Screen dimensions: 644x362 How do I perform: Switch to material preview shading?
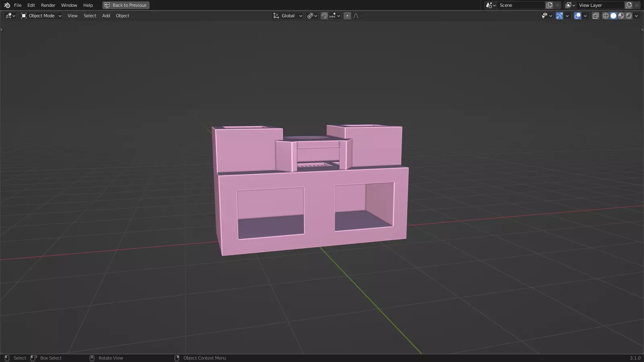tap(621, 16)
